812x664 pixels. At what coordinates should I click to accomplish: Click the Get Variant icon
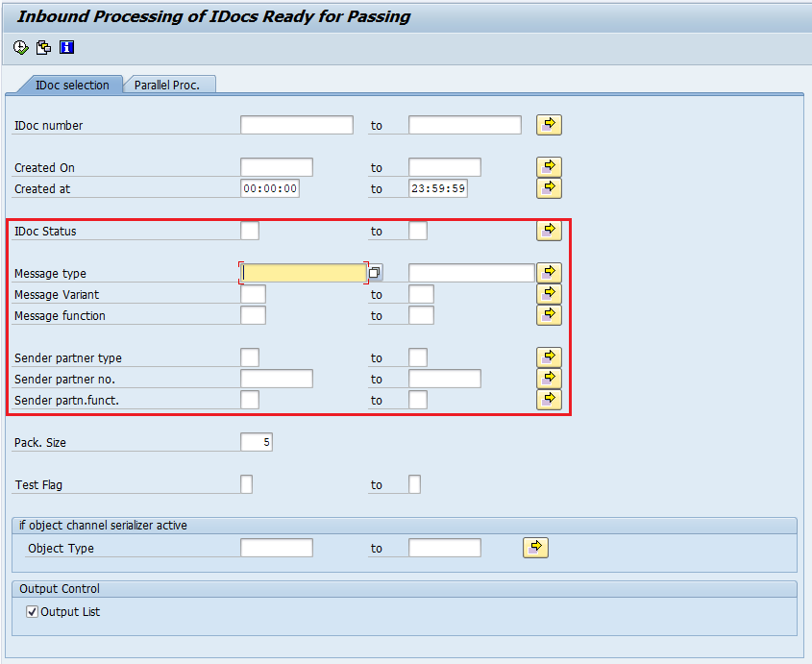click(x=43, y=48)
